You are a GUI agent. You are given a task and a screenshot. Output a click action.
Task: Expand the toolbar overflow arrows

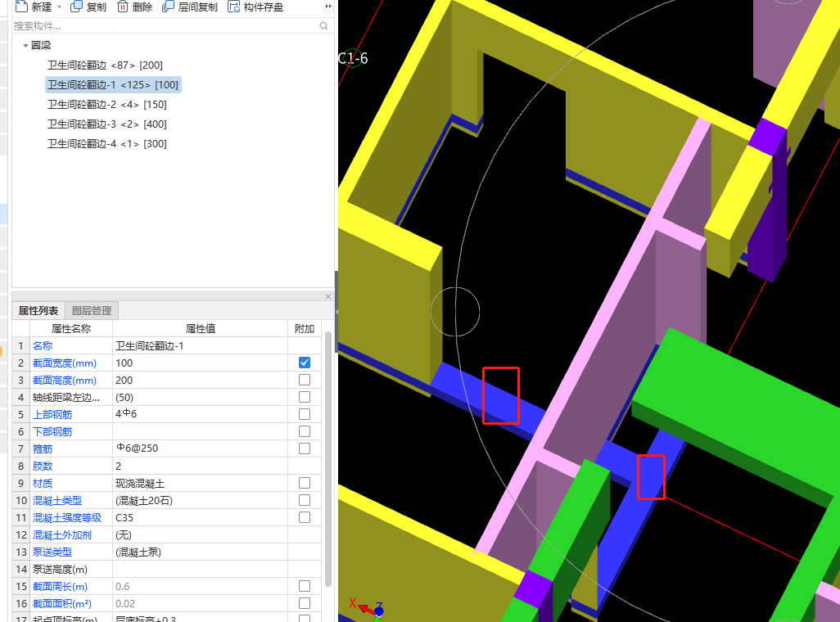click(x=328, y=7)
